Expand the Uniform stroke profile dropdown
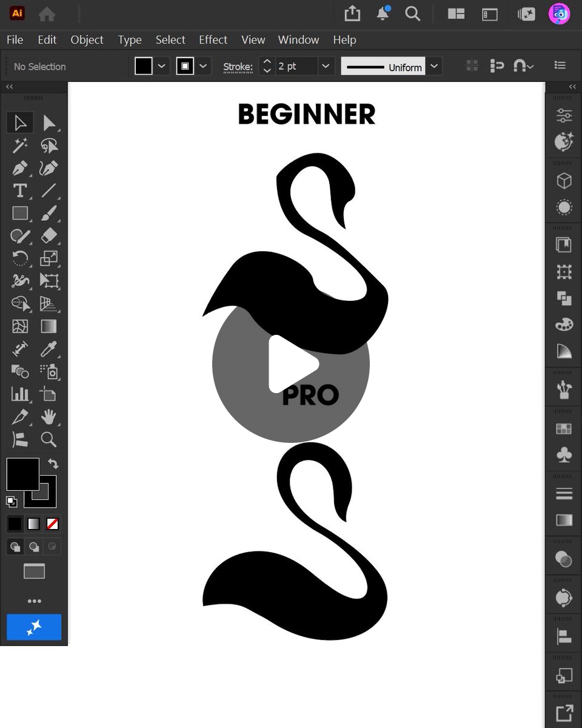Image resolution: width=582 pixels, height=728 pixels. [434, 66]
